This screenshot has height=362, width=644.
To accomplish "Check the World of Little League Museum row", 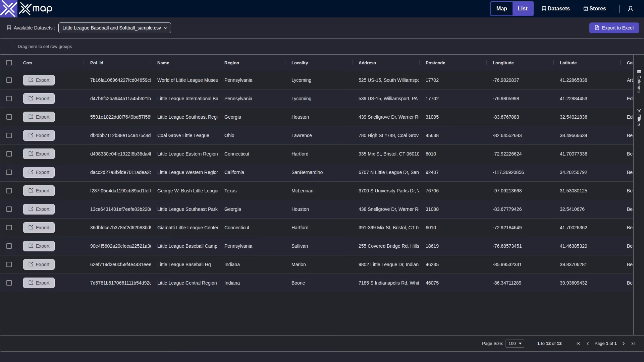I will [x=9, y=80].
